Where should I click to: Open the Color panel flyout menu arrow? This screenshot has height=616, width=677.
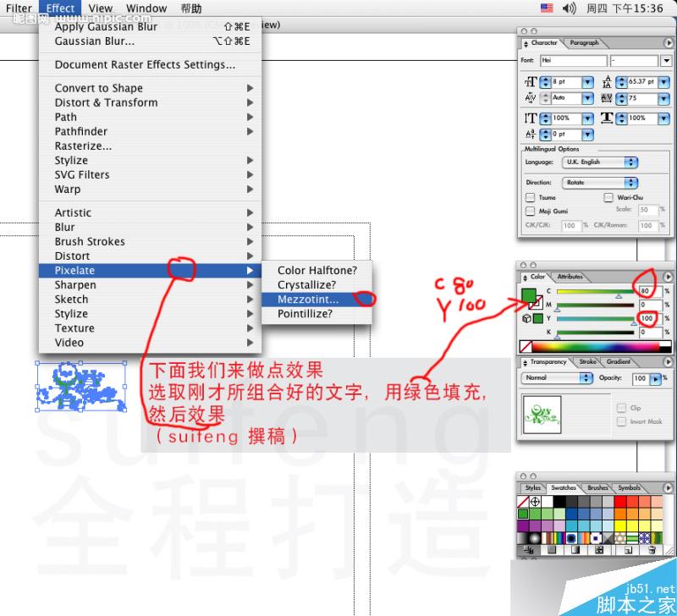tap(668, 276)
